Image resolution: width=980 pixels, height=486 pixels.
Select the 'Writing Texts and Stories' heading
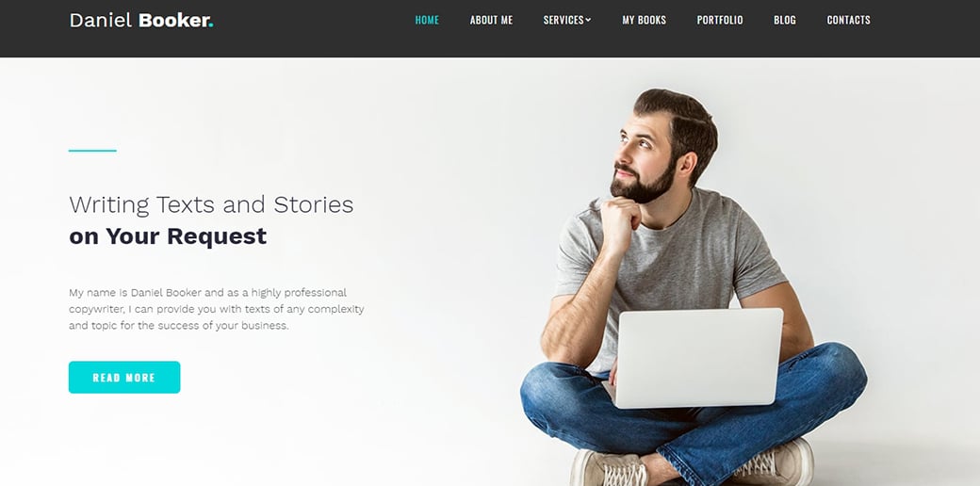coord(211,205)
